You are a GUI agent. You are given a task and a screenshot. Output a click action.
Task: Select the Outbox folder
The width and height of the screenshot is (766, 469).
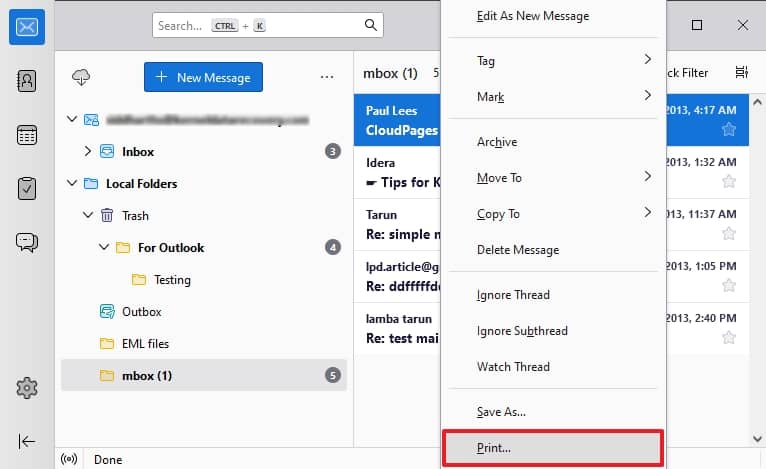tap(204, 312)
